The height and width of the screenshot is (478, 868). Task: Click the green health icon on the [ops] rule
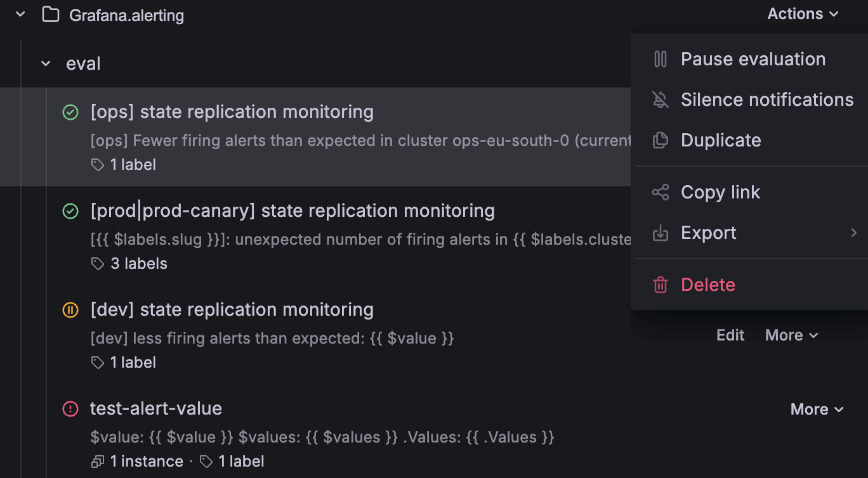pos(70,112)
